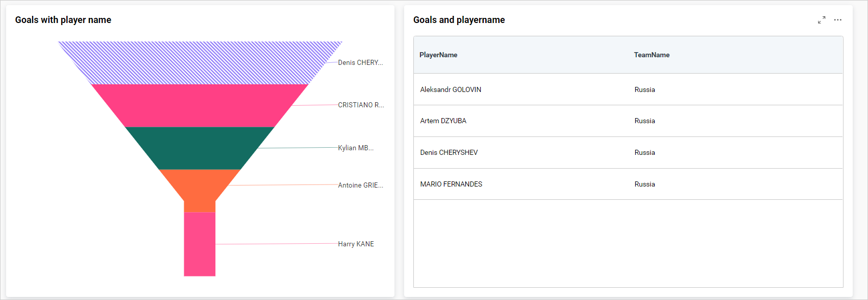Click Russia cell in Aleksandr GOLOVIN row
This screenshot has width=868, height=300.
tap(644, 89)
